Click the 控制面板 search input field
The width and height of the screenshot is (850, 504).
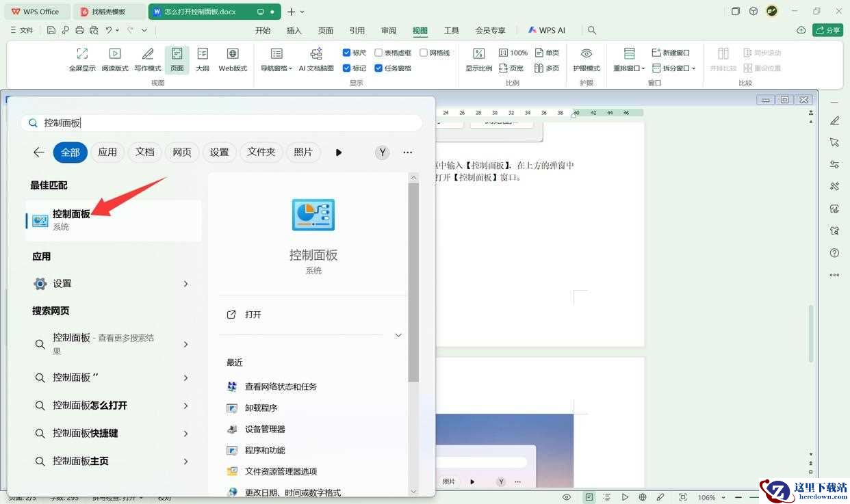point(221,123)
